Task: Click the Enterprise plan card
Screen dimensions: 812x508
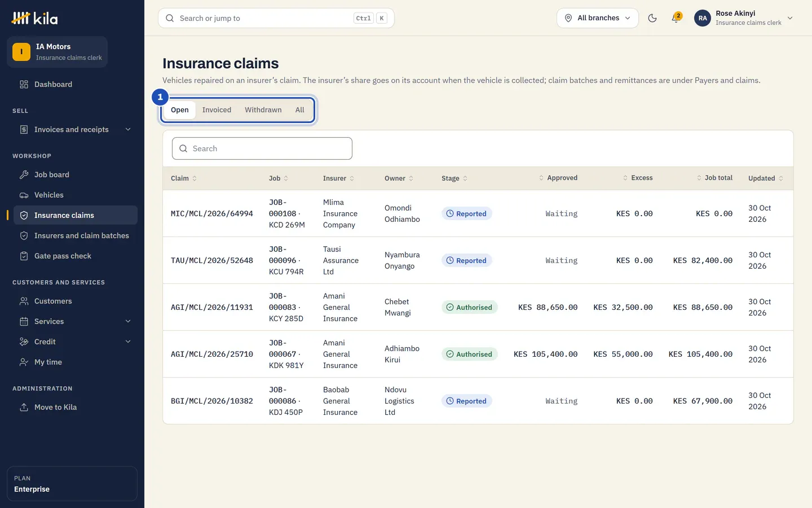Action: pyautogui.click(x=72, y=484)
